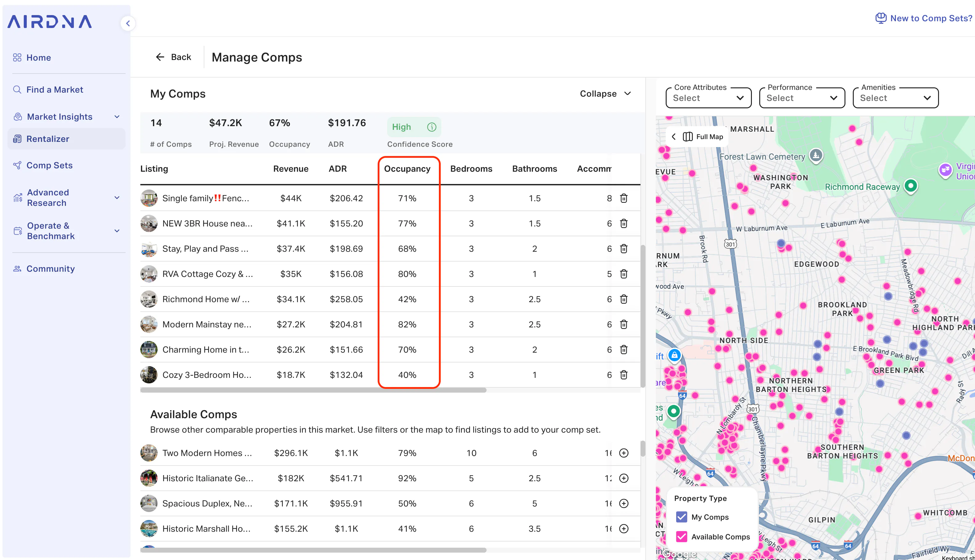Click the Richmond Raceway map pin
Image resolution: width=975 pixels, height=560 pixels.
tap(910, 186)
